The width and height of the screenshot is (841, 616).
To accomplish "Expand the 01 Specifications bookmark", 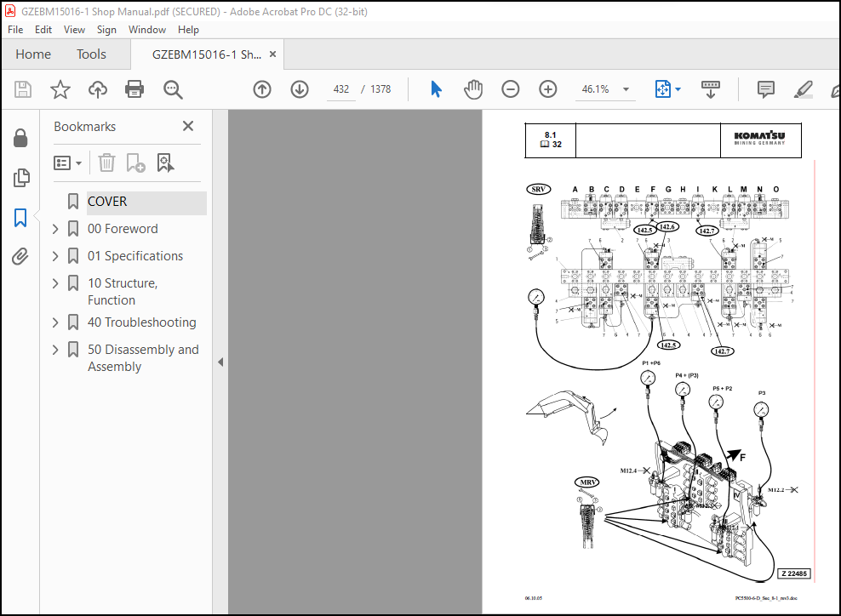I will (x=55, y=256).
